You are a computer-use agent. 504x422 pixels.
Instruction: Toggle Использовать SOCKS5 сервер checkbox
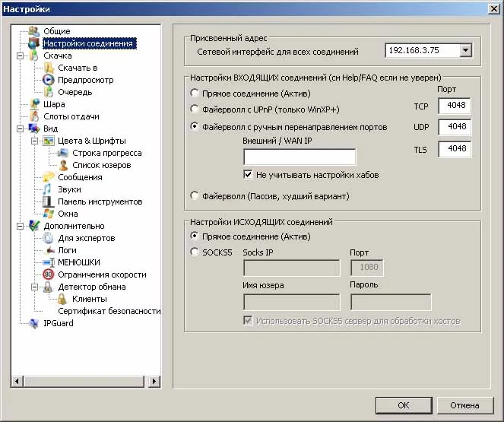(248, 320)
